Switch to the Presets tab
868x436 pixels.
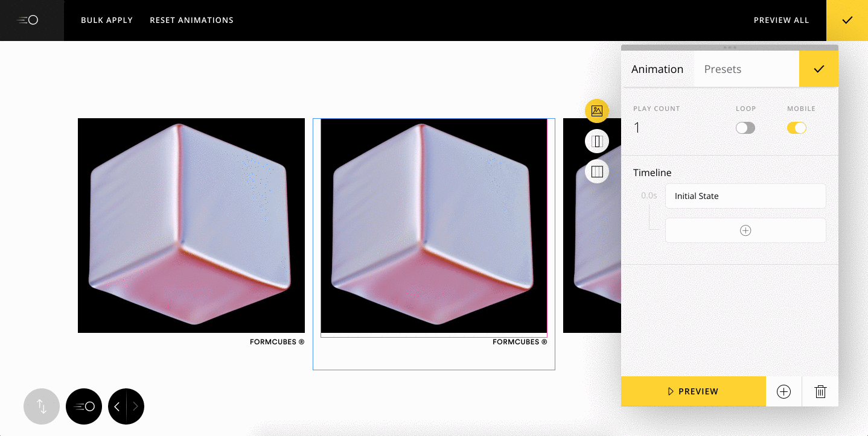pos(723,69)
